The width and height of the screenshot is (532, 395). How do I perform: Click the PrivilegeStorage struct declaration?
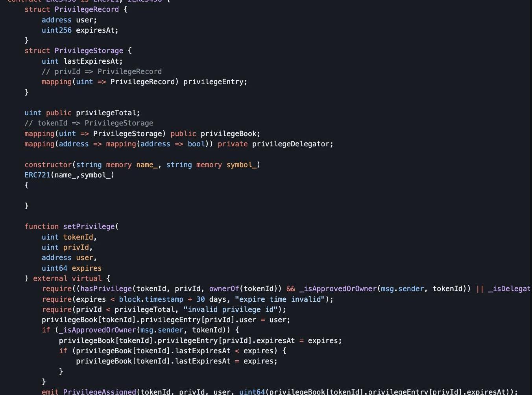click(78, 51)
